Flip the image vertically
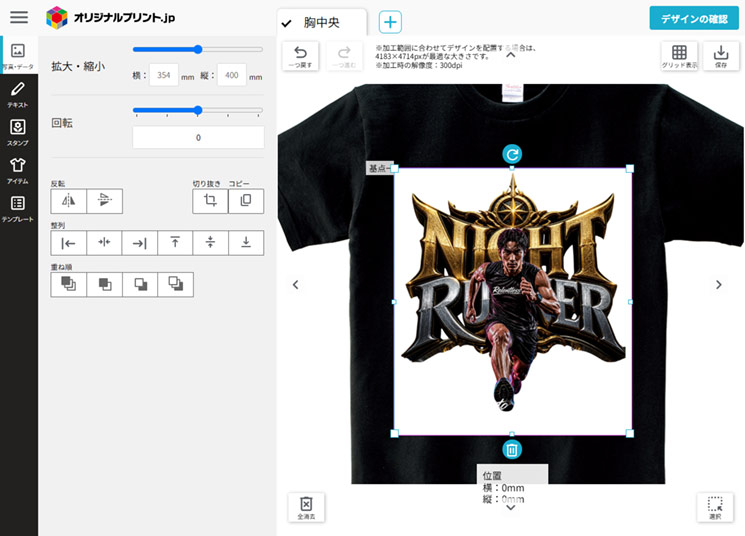 pos(105,201)
